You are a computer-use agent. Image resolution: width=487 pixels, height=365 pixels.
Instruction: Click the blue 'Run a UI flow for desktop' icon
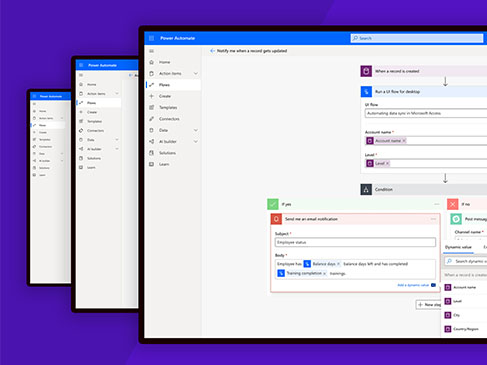point(366,91)
